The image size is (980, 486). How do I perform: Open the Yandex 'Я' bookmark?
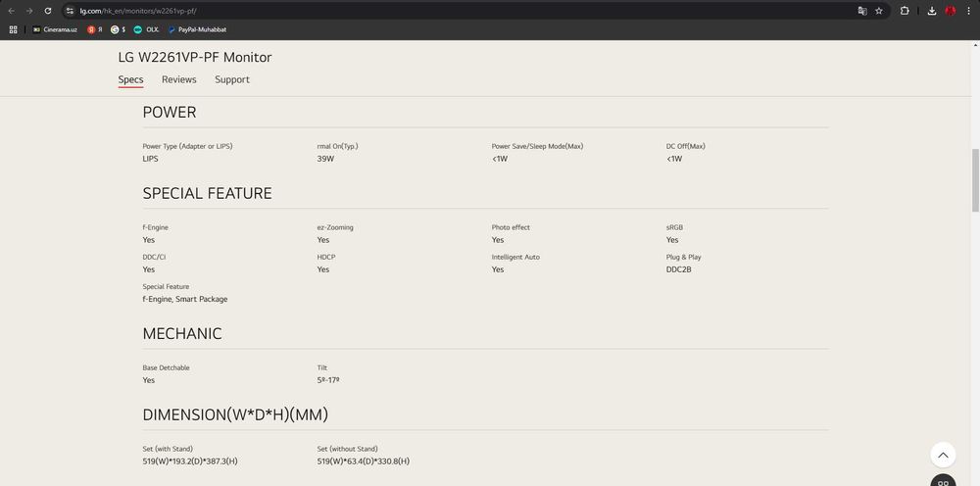tap(94, 29)
